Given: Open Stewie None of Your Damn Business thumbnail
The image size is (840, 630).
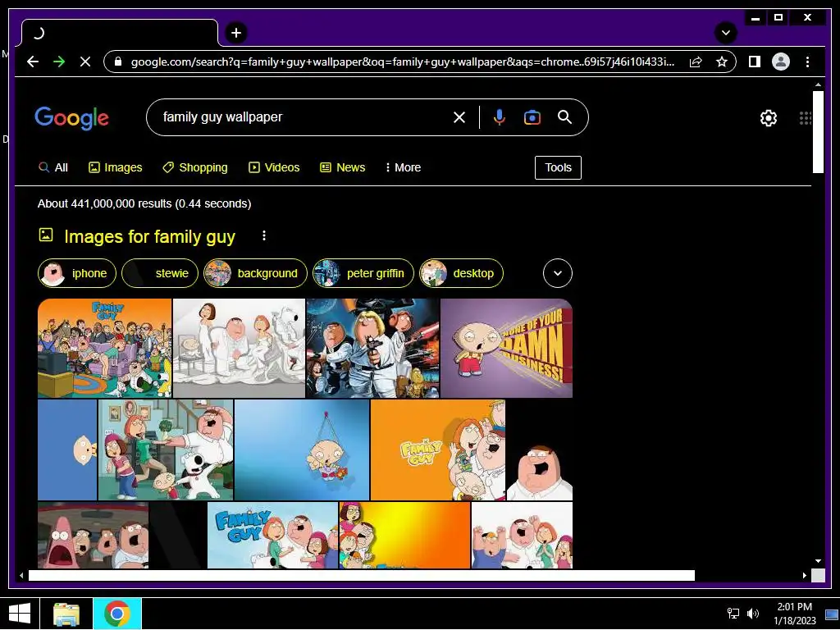Looking at the screenshot, I should coord(506,348).
